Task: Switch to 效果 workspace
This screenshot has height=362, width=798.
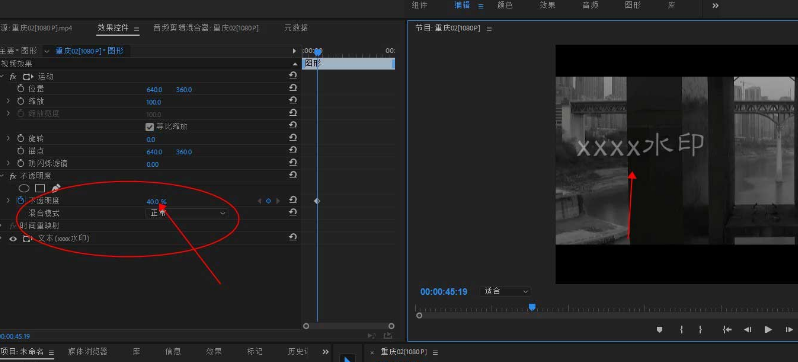Action: click(548, 6)
